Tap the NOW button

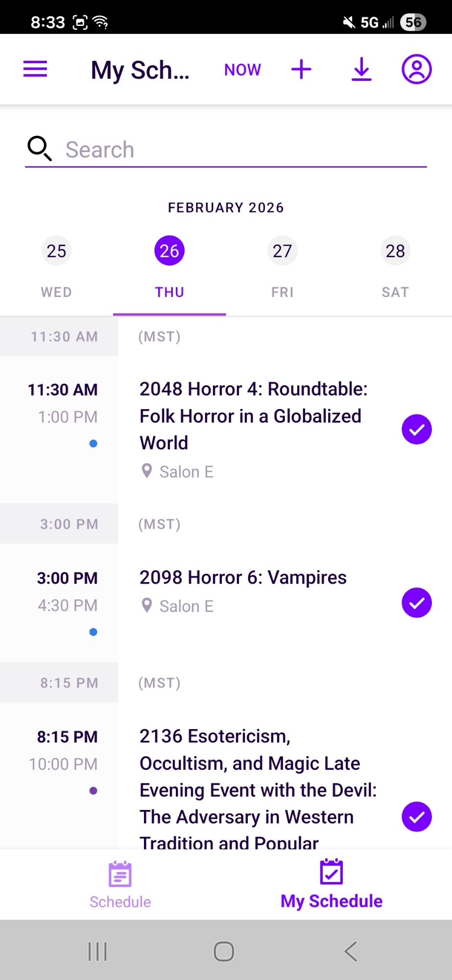pos(242,70)
